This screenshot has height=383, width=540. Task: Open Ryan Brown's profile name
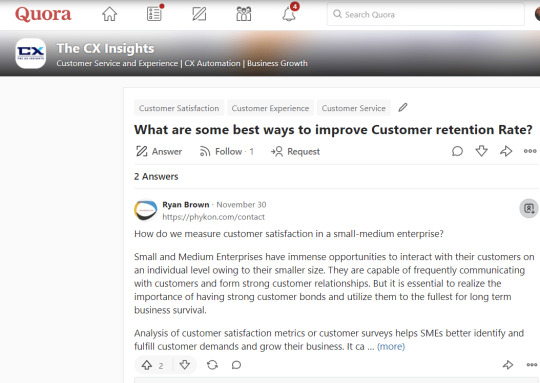[186, 205]
